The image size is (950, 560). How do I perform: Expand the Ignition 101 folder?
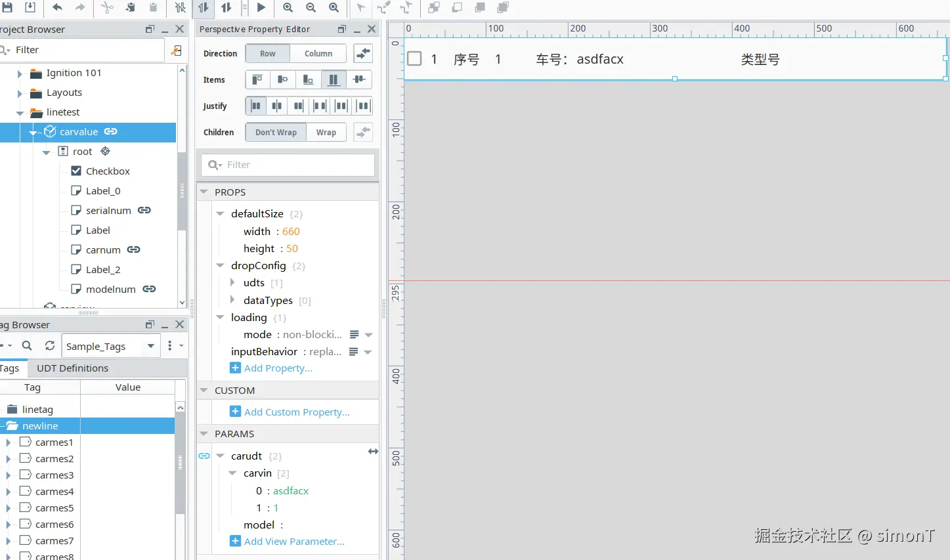click(20, 74)
